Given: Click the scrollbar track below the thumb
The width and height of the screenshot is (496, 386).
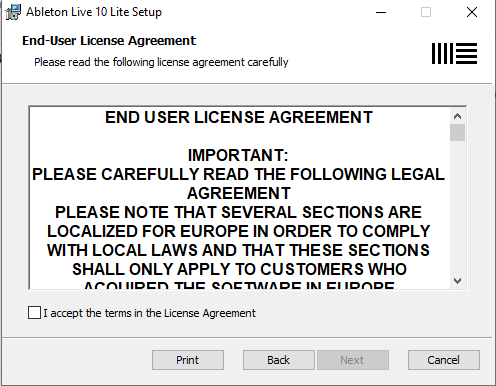Looking at the screenshot, I should tap(457, 207).
